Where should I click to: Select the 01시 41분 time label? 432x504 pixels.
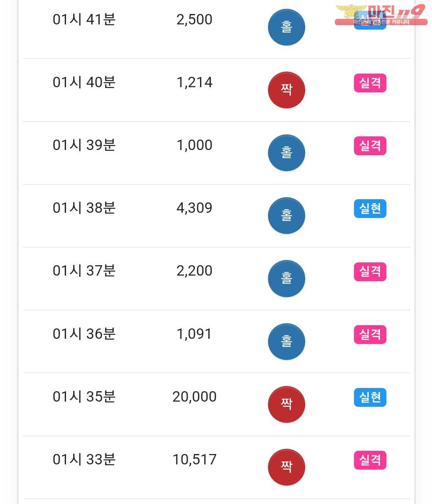coord(84,19)
